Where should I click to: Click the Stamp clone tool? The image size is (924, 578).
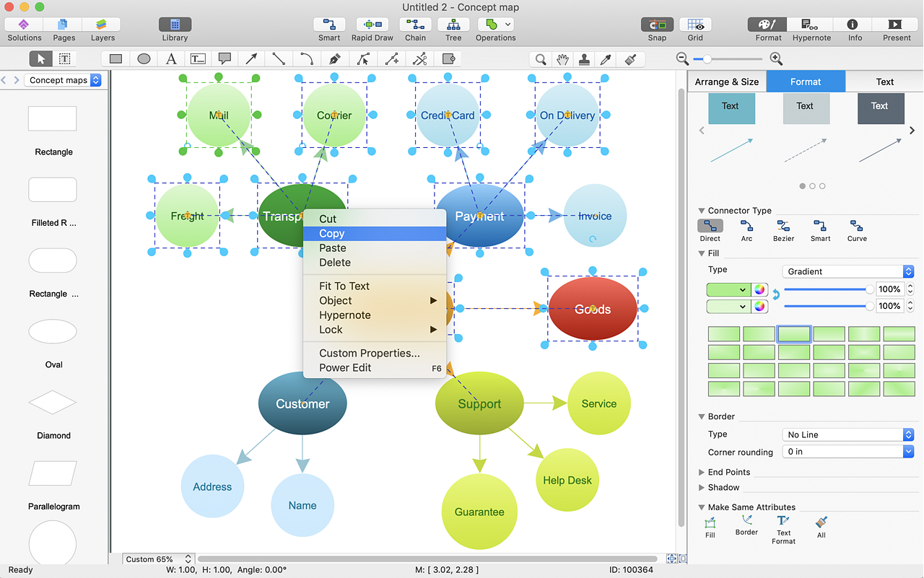tap(584, 59)
